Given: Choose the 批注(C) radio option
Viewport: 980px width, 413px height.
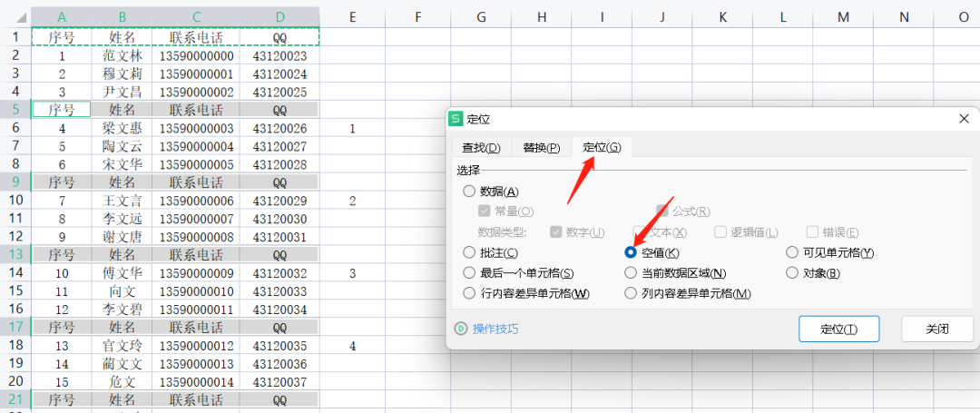Looking at the screenshot, I should [x=469, y=252].
